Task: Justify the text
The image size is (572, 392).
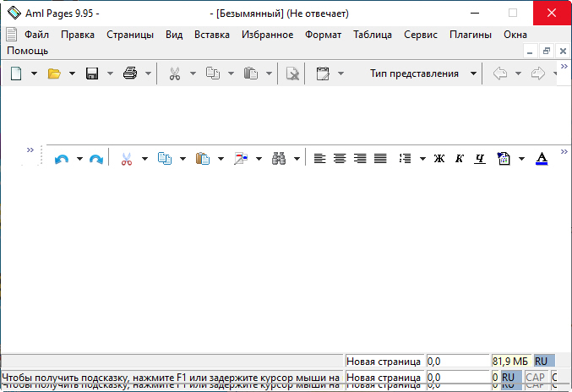Action: pyautogui.click(x=380, y=159)
